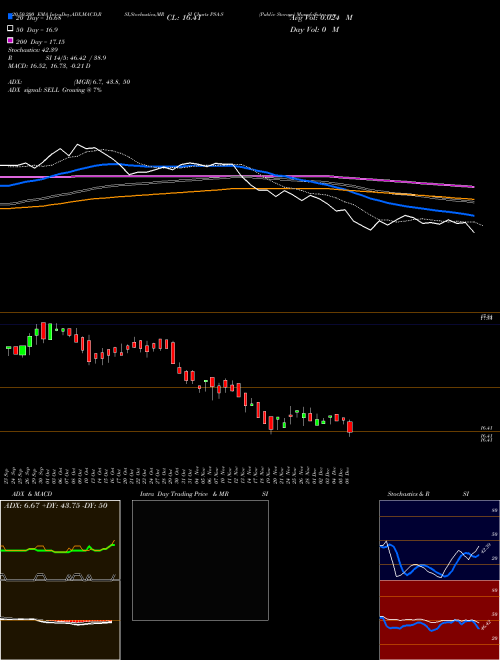Viewport: 500px width, 660px height.
Task: Open the blue-background Stochastics chart panel
Action: tap(439, 540)
